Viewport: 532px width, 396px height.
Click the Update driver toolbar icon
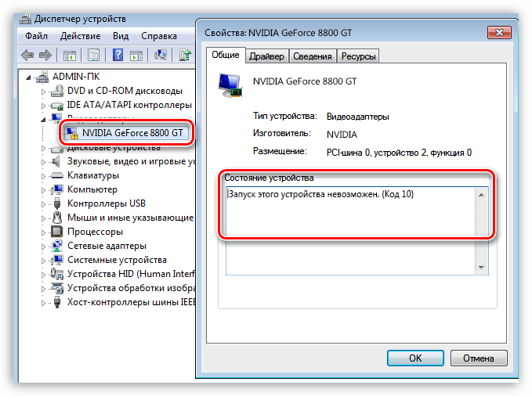185,55
